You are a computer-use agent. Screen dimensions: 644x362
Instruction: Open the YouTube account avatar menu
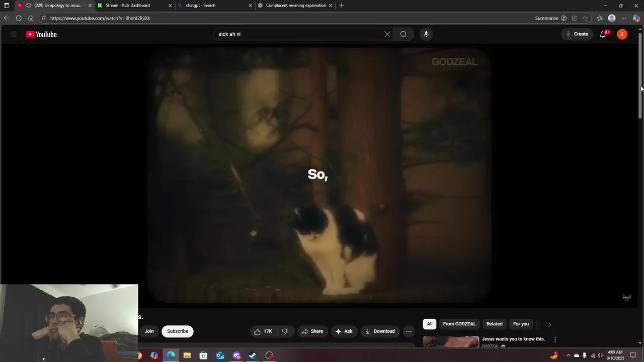click(622, 34)
